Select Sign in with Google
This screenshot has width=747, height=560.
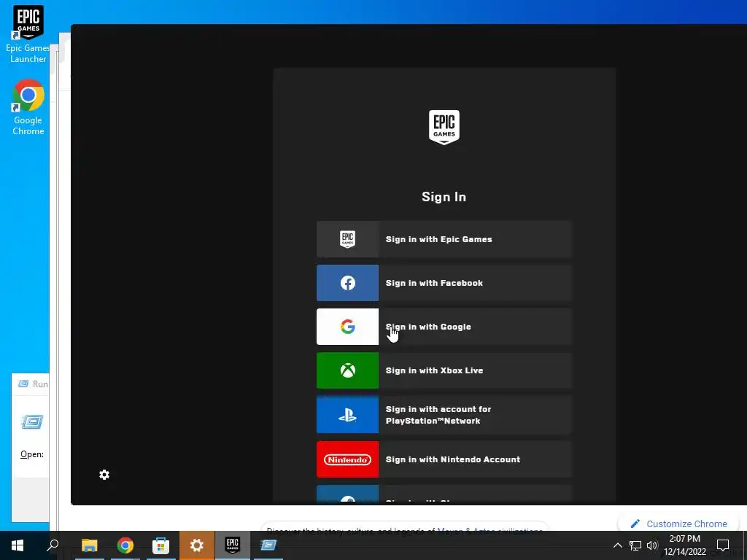tap(444, 327)
